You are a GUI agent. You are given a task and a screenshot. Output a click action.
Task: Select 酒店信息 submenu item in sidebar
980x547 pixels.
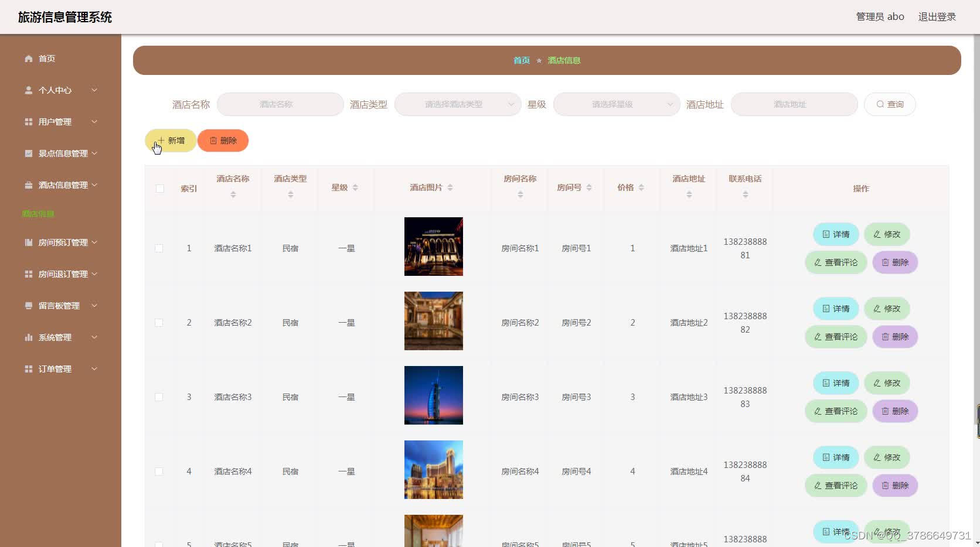pos(38,214)
